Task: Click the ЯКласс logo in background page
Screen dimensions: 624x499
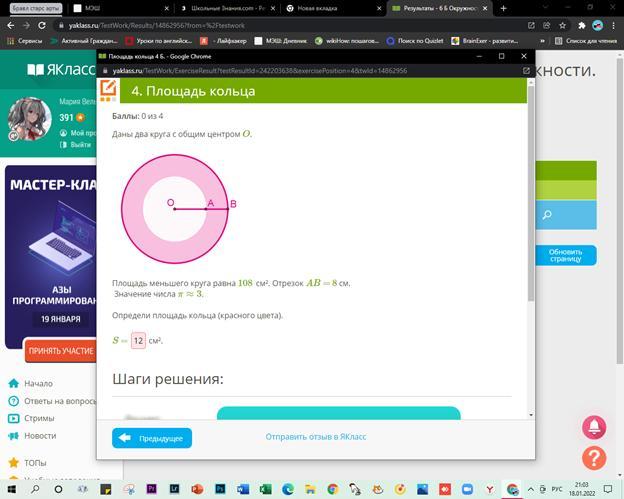Action: tap(61, 70)
